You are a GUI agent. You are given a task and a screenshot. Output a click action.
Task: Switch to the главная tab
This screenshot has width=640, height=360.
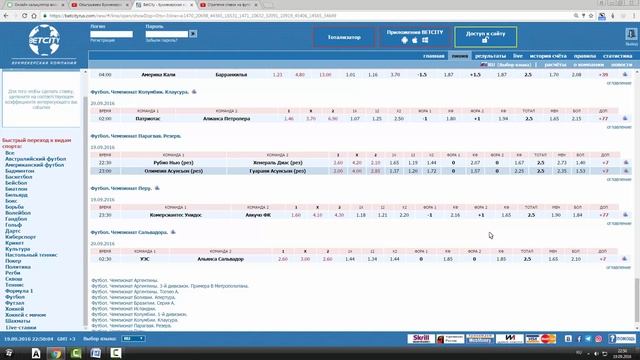pyautogui.click(x=433, y=56)
